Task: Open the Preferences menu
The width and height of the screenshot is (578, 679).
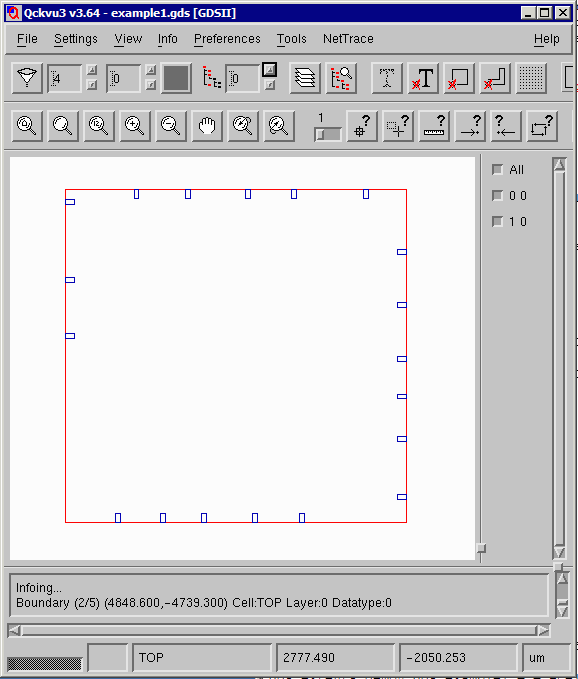Action: [x=227, y=39]
